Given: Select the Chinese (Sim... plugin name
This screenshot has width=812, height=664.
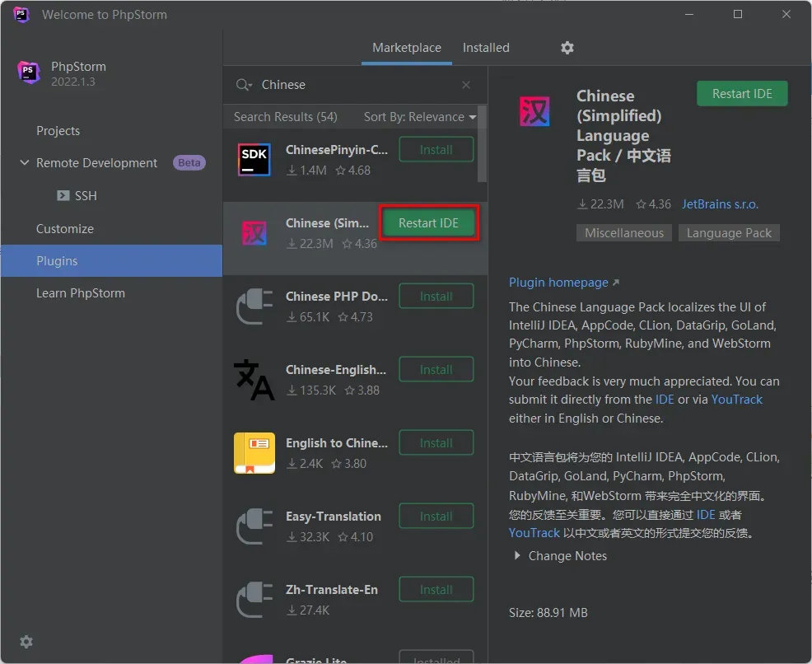Looking at the screenshot, I should [327, 223].
